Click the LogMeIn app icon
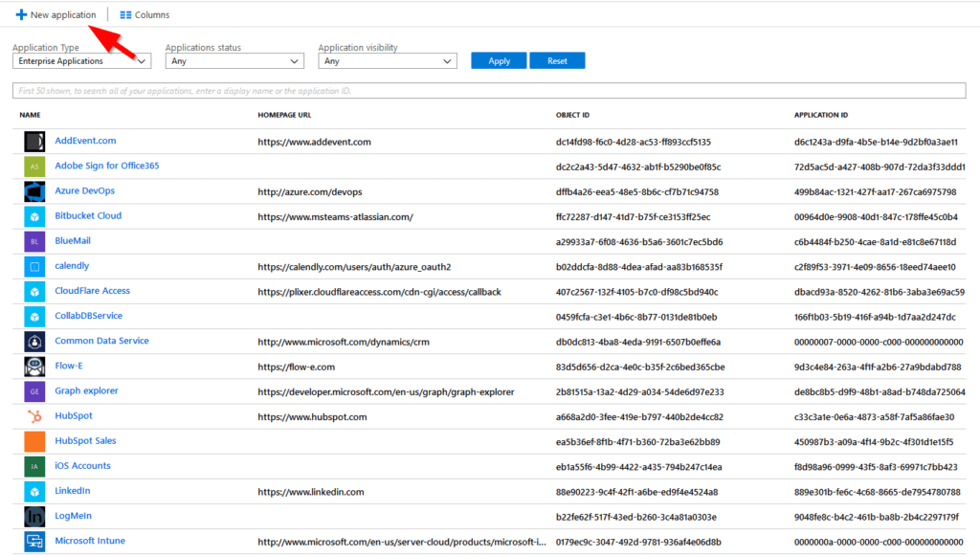The width and height of the screenshot is (980, 557). (x=34, y=517)
